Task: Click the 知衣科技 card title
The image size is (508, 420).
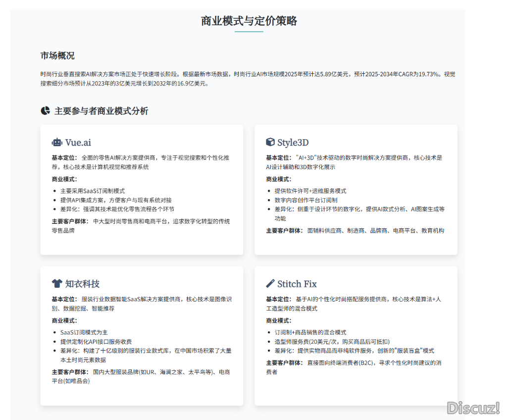Action: click(x=82, y=284)
